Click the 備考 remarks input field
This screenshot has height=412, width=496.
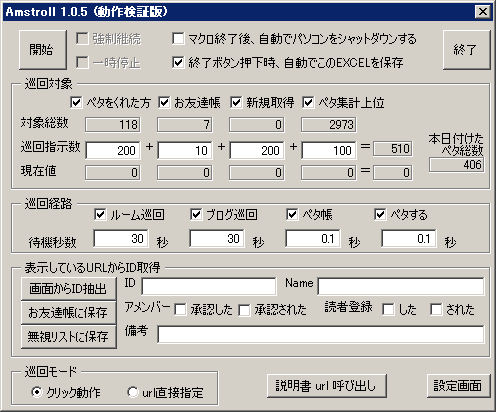[321, 334]
